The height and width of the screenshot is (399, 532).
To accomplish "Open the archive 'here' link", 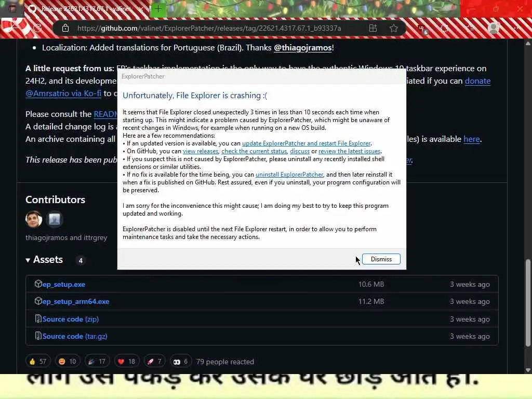I will tap(472, 139).
